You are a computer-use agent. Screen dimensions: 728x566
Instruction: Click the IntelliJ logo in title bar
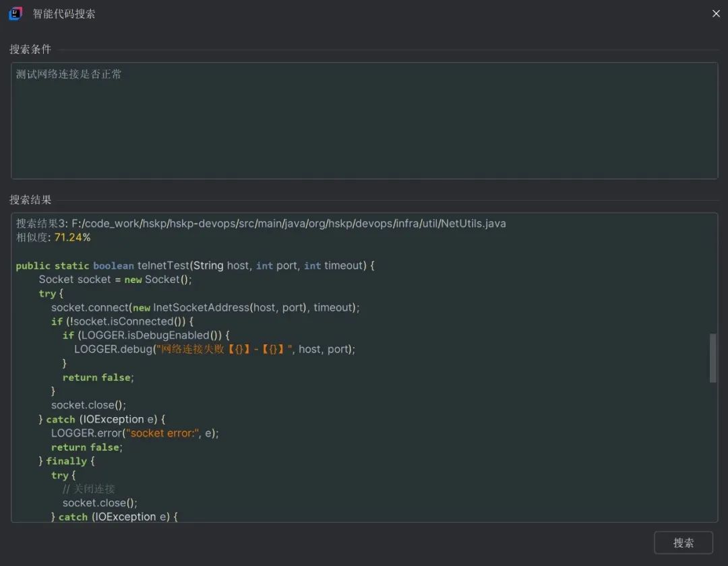pyautogui.click(x=16, y=13)
